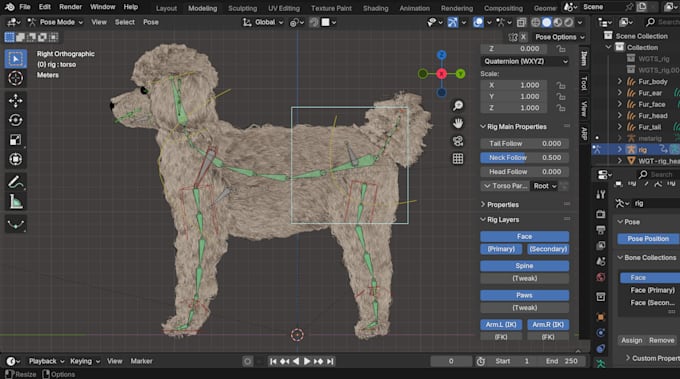
Task: Toggle the Arm.L (IK) layer
Action: click(x=501, y=324)
